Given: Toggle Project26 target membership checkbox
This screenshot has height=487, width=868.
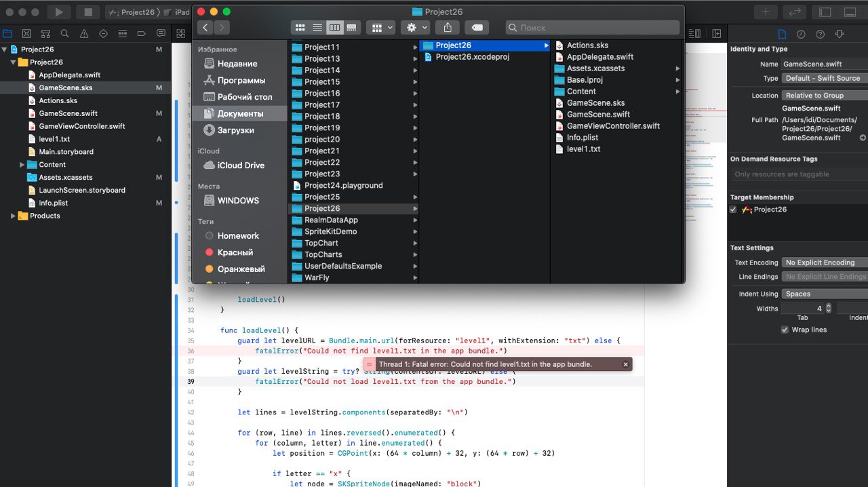Looking at the screenshot, I should point(733,210).
